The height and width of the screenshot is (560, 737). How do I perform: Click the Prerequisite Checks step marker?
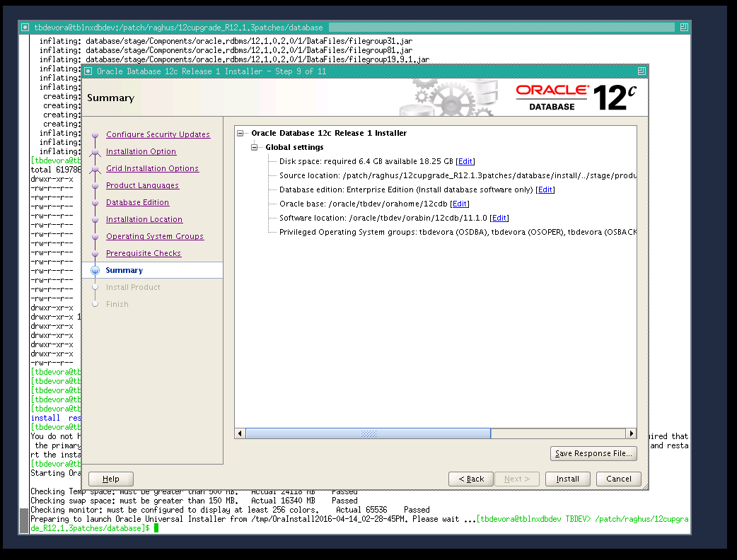click(95, 253)
